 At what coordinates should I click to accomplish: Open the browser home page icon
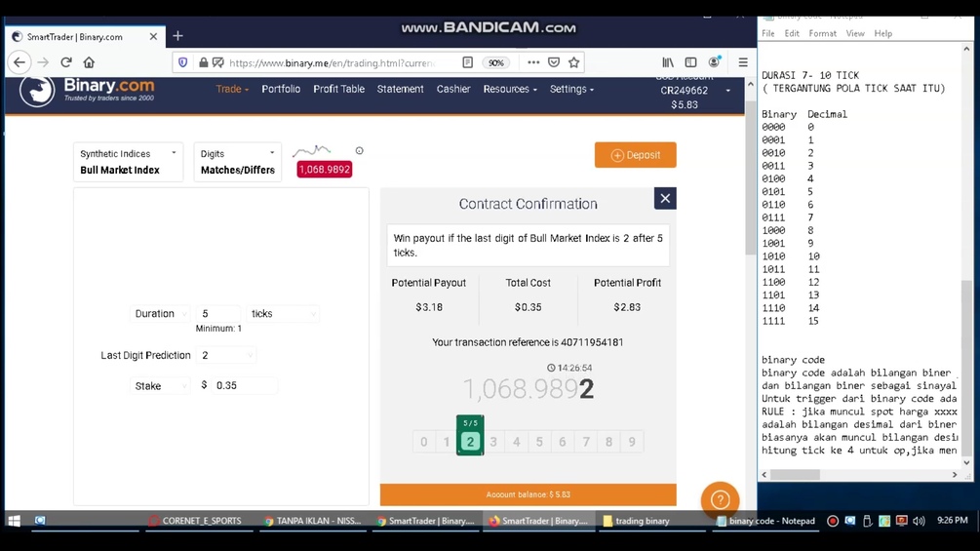[89, 62]
